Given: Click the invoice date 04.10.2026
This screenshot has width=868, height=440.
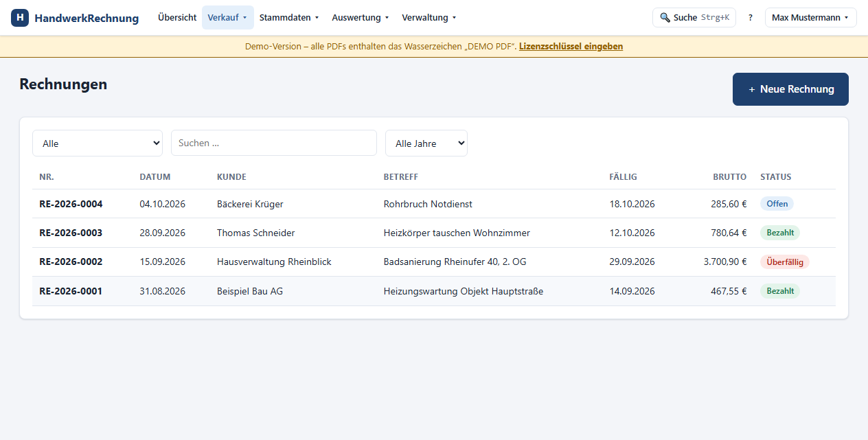Looking at the screenshot, I should [x=162, y=204].
